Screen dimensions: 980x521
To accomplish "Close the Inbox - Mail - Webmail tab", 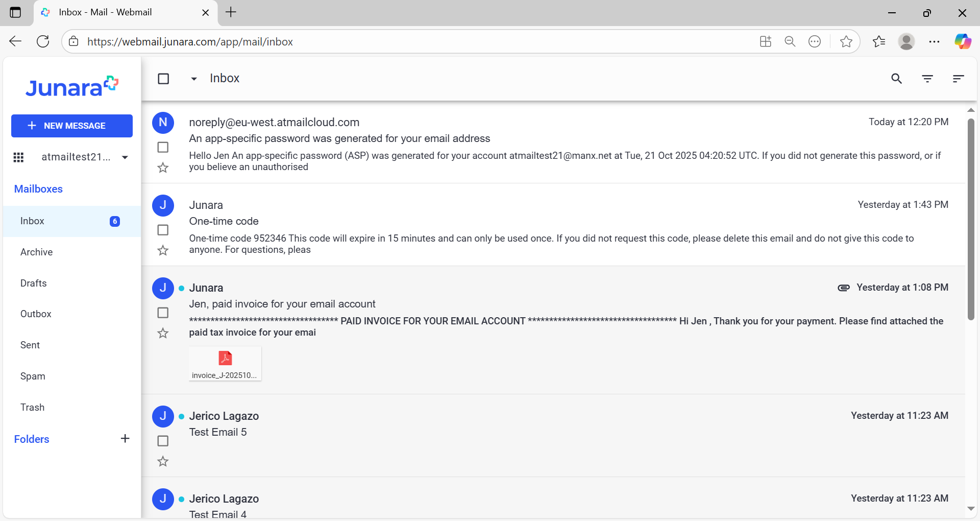I will coord(206,13).
